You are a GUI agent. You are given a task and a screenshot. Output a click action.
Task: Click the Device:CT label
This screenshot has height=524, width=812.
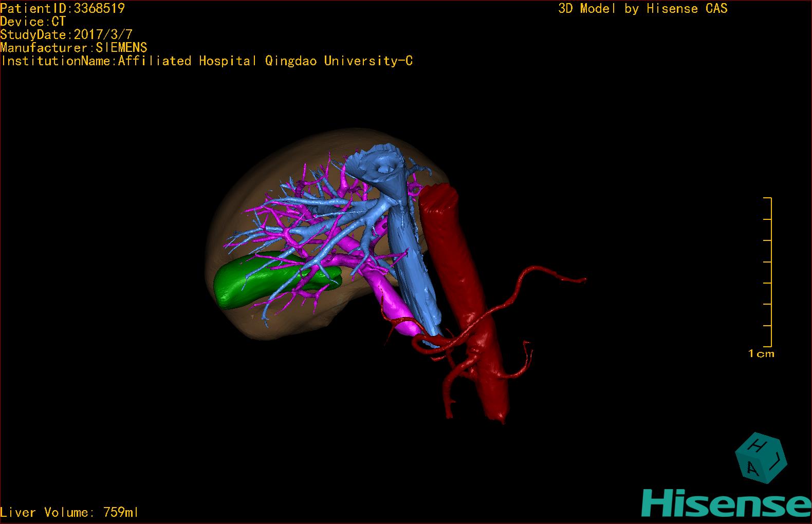click(33, 22)
